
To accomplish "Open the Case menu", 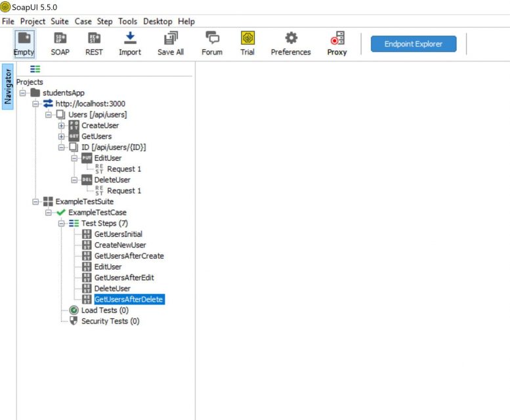I will point(83,22).
